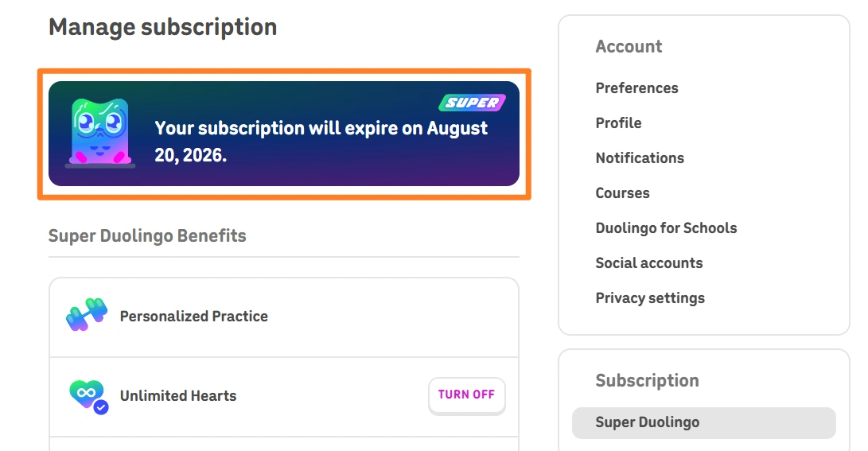Open the Preferences settings page
The height and width of the screenshot is (451, 868).
coord(636,88)
